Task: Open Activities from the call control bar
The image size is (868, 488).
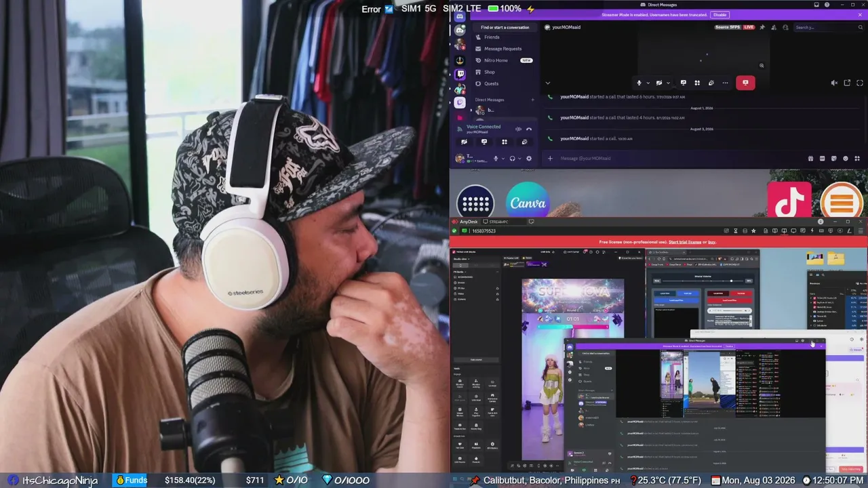Action: coord(697,83)
